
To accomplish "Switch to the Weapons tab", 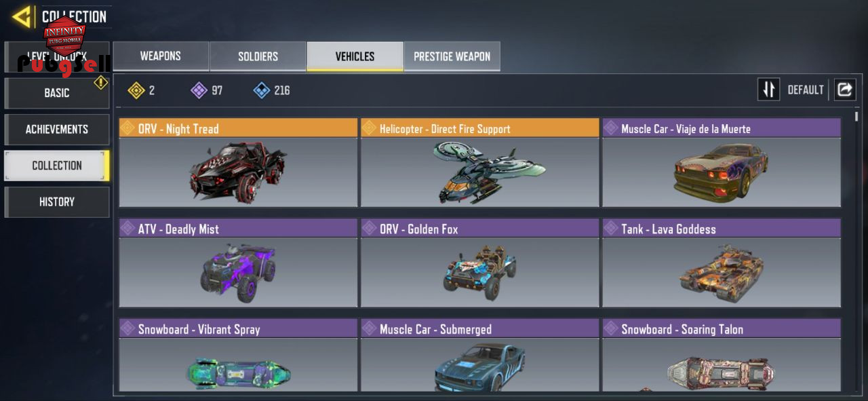I will [161, 56].
